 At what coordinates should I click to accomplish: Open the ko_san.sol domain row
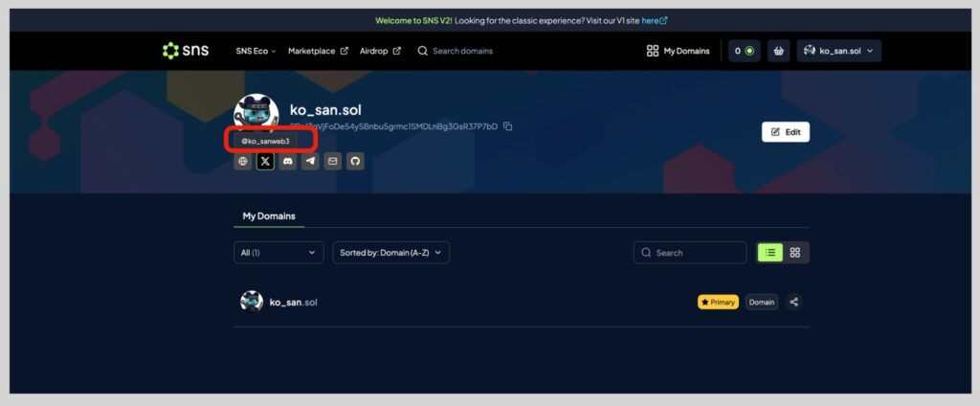pos(522,303)
